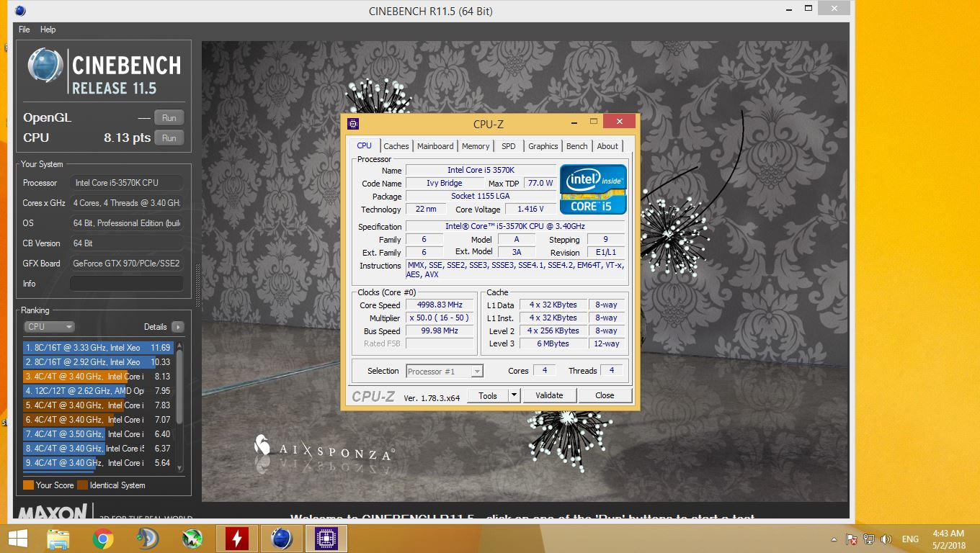
Task: Expand ranking Details arrow
Action: (x=177, y=327)
